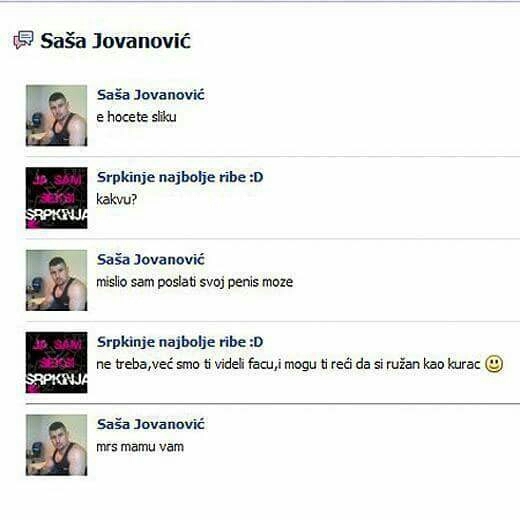Open Saša's avatar beside 'mrs mamu vam'
520x520 pixels.
click(x=57, y=445)
